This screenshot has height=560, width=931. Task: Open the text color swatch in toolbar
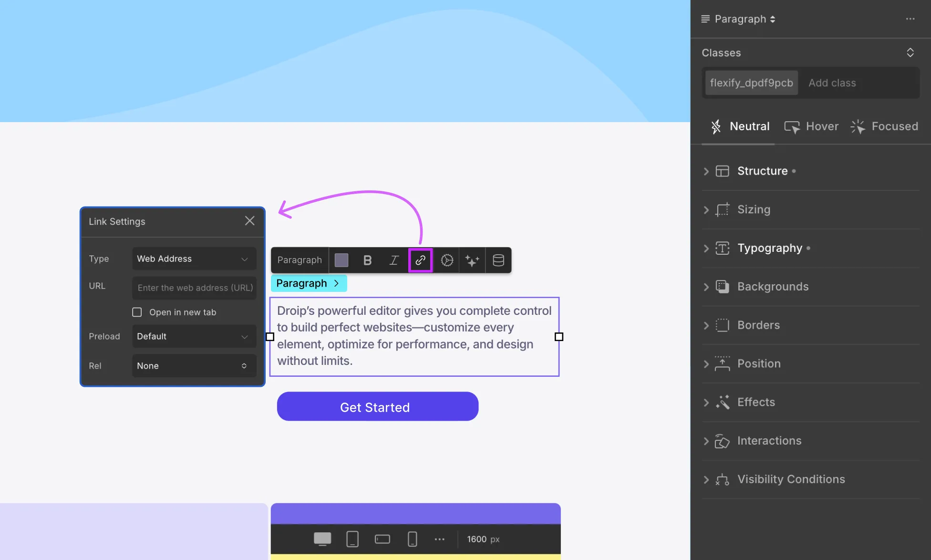point(341,260)
